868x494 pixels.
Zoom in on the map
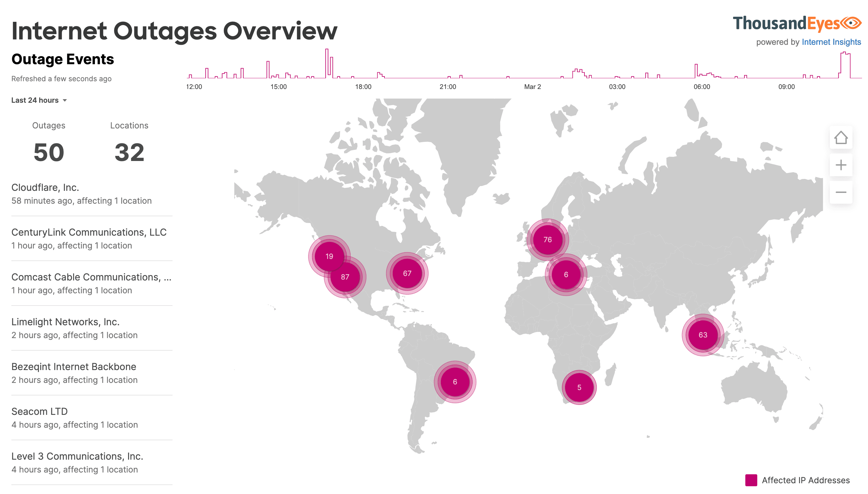tap(841, 165)
